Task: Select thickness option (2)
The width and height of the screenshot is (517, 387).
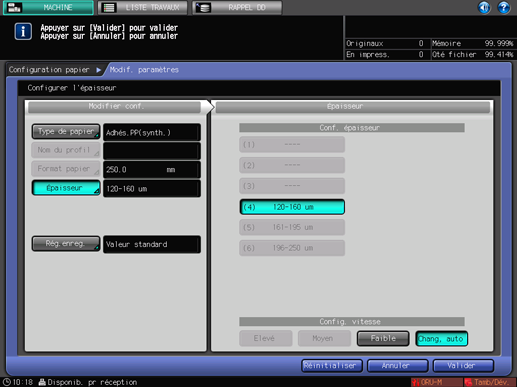Action: 292,165
